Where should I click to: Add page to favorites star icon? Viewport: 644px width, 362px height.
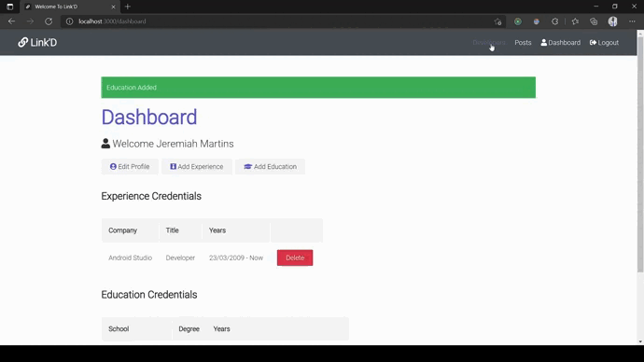tap(497, 21)
